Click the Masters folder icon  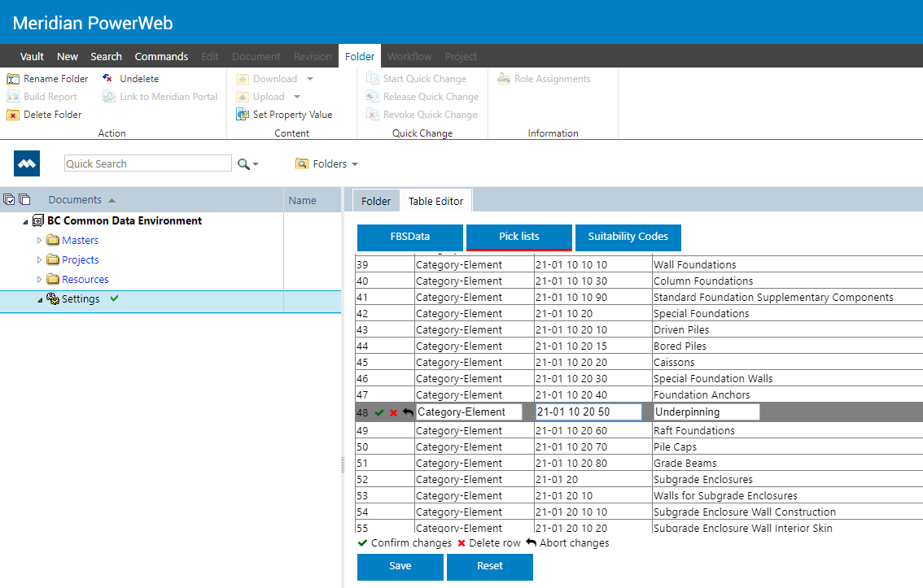pos(53,240)
